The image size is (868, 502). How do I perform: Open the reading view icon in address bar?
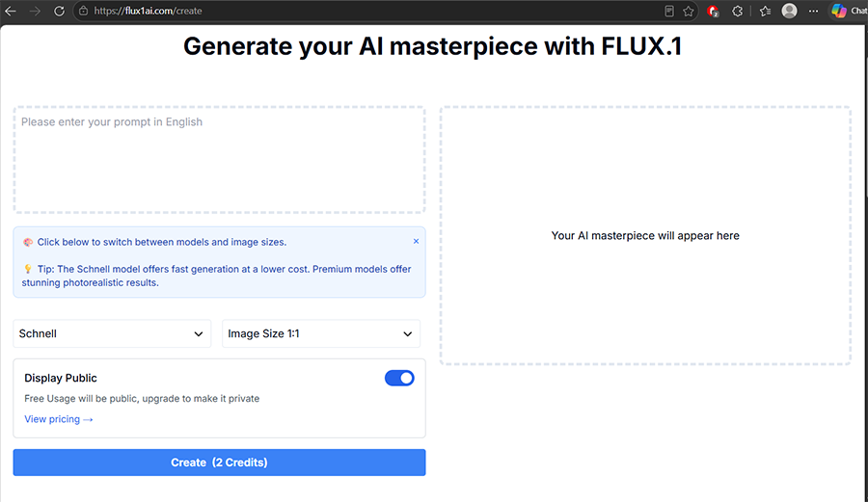669,11
